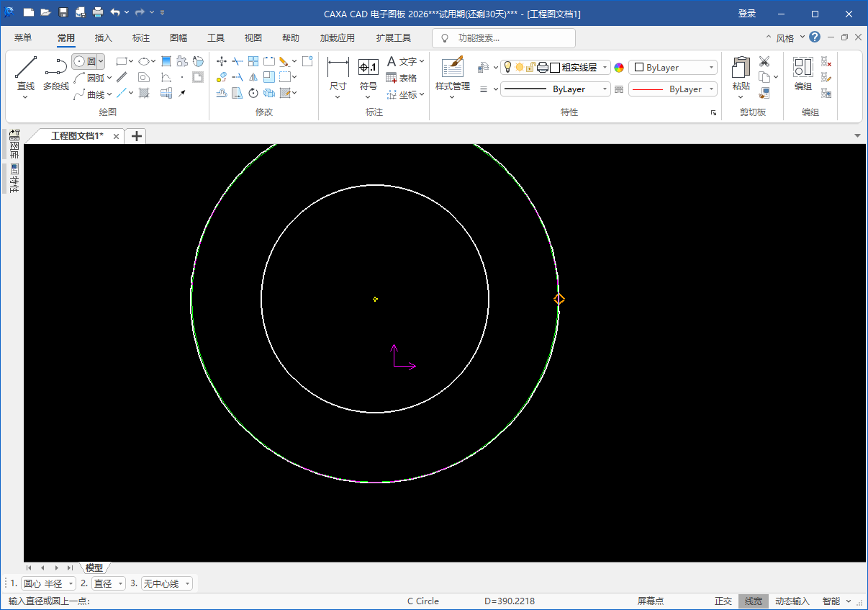This screenshot has width=868, height=610.
Task: Select the 模型 model sheet tab
Action: (x=94, y=568)
